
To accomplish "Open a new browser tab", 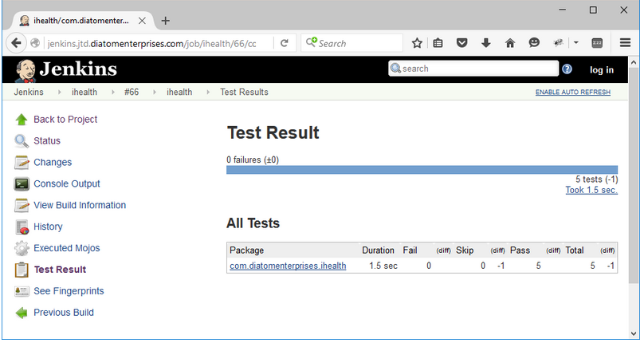I will pyautogui.click(x=166, y=20).
